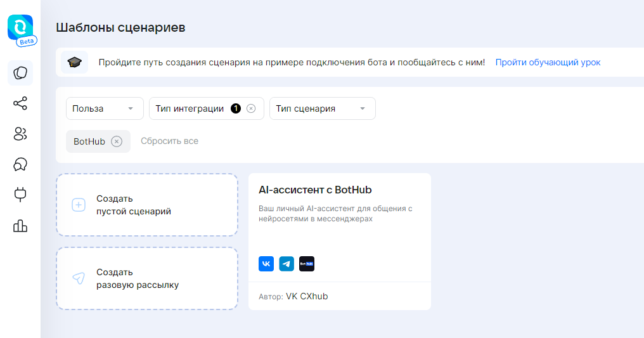Image resolution: width=644 pixels, height=338 pixels.
Task: Click the paper plane mailing icon
Action: point(79,278)
